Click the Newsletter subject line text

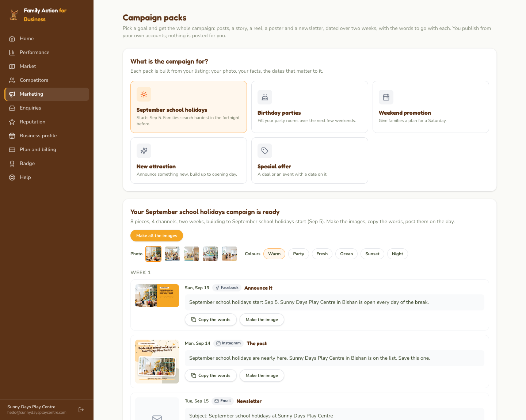tap(261, 416)
